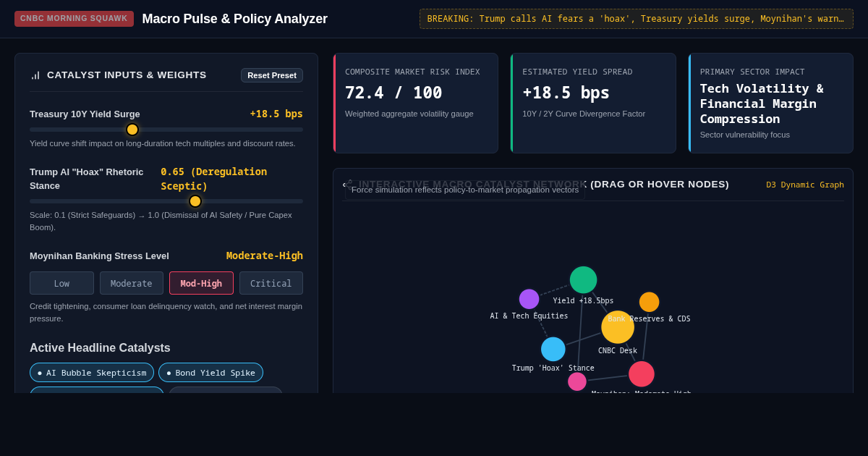Click the network share icon in graph header

coord(348,185)
